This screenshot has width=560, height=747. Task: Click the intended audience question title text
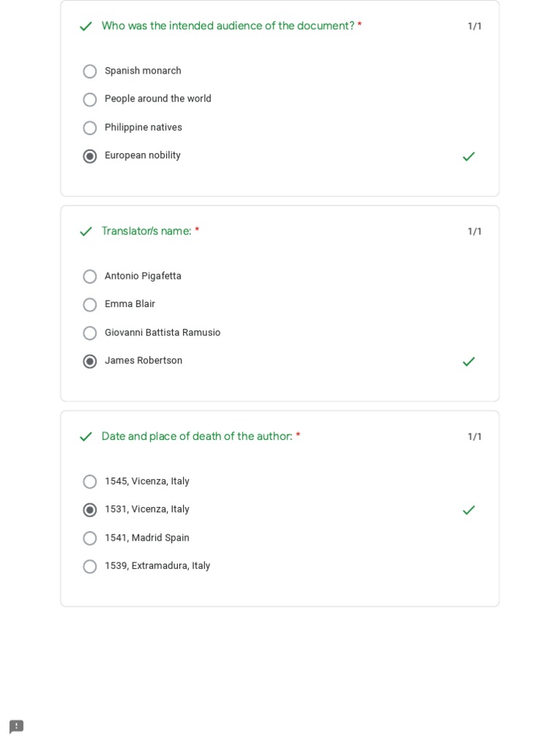pyautogui.click(x=227, y=26)
